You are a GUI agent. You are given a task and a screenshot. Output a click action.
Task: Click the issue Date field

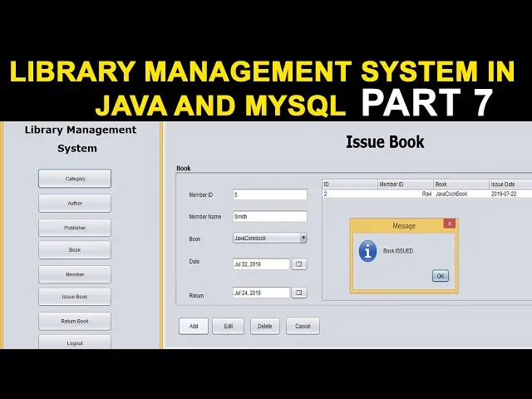point(261,264)
